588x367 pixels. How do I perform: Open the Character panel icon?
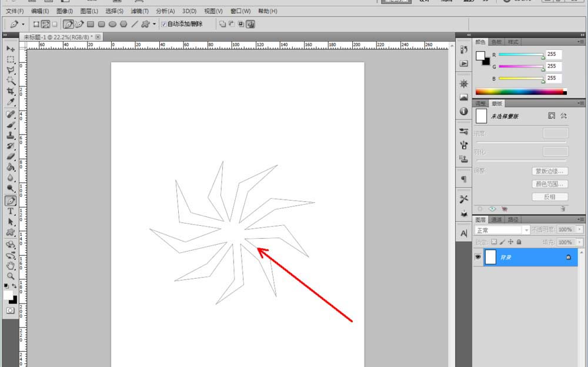pyautogui.click(x=464, y=233)
